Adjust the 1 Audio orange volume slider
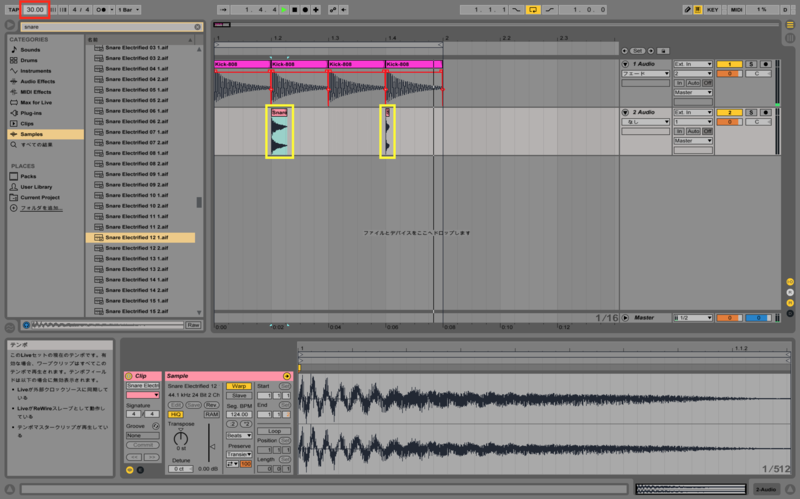Viewport: 800px width, 499px height. [x=729, y=73]
